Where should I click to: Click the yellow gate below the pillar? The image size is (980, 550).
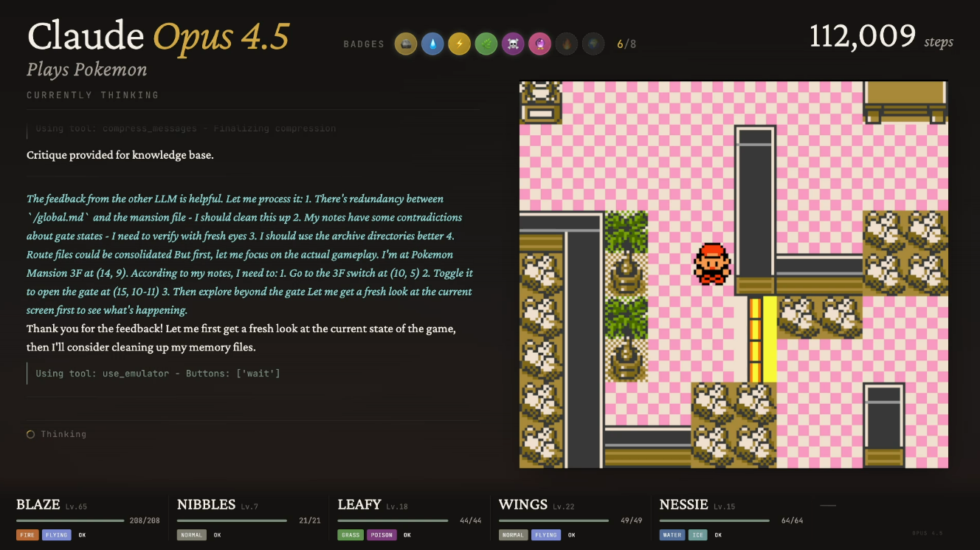coord(762,339)
